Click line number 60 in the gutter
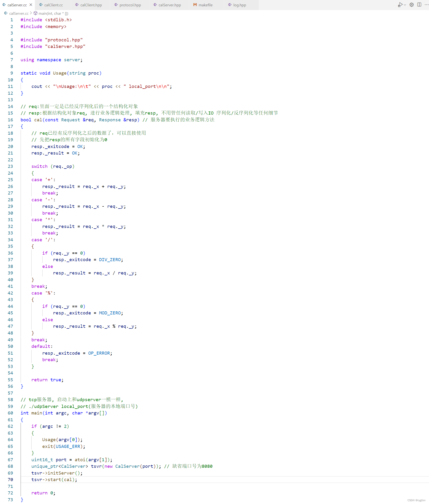 click(x=11, y=413)
